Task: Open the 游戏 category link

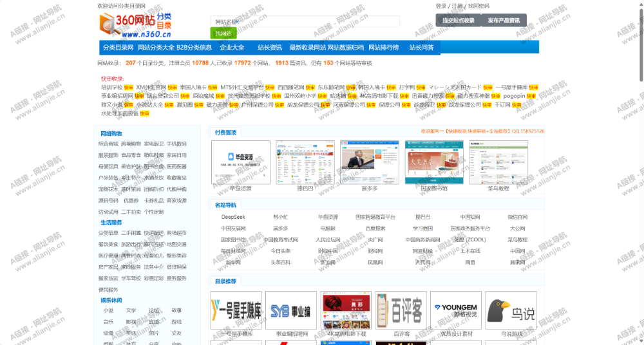Action: click(x=176, y=322)
